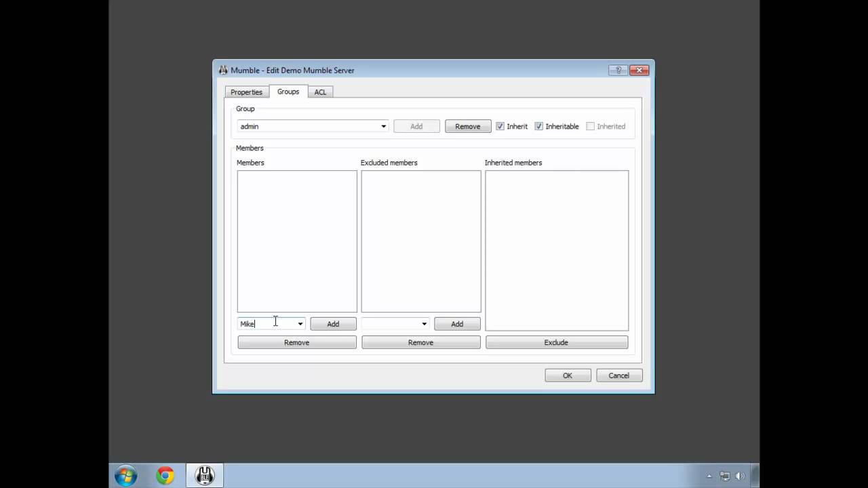Click the Show desktop strip on taskbar
The width and height of the screenshot is (868, 488).
pyautogui.click(x=755, y=476)
